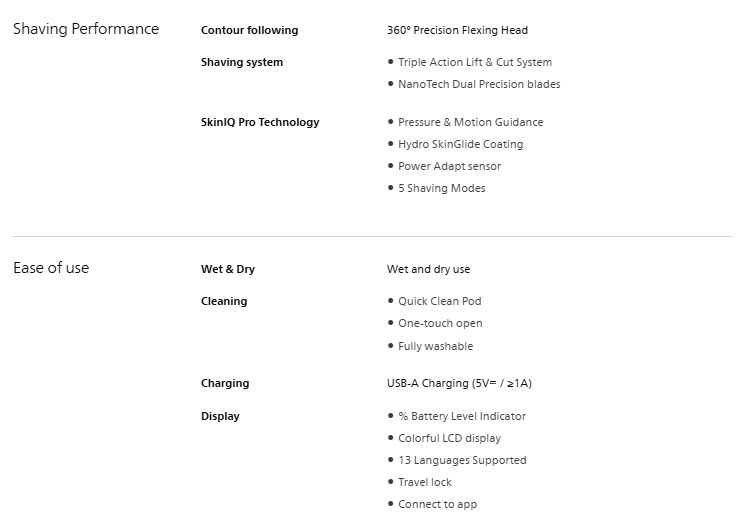Click the Shaving system label
This screenshot has width=736, height=520.
click(x=242, y=62)
